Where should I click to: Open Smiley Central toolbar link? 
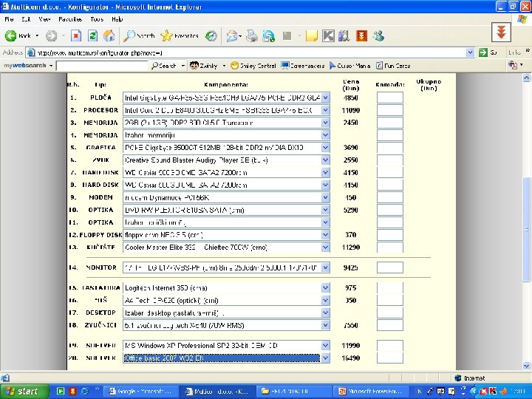pos(253,66)
